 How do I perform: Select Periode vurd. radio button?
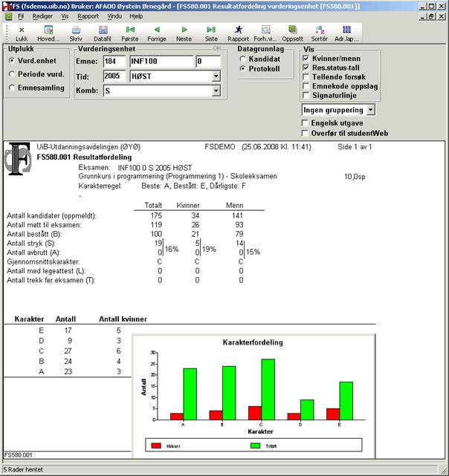(x=12, y=74)
